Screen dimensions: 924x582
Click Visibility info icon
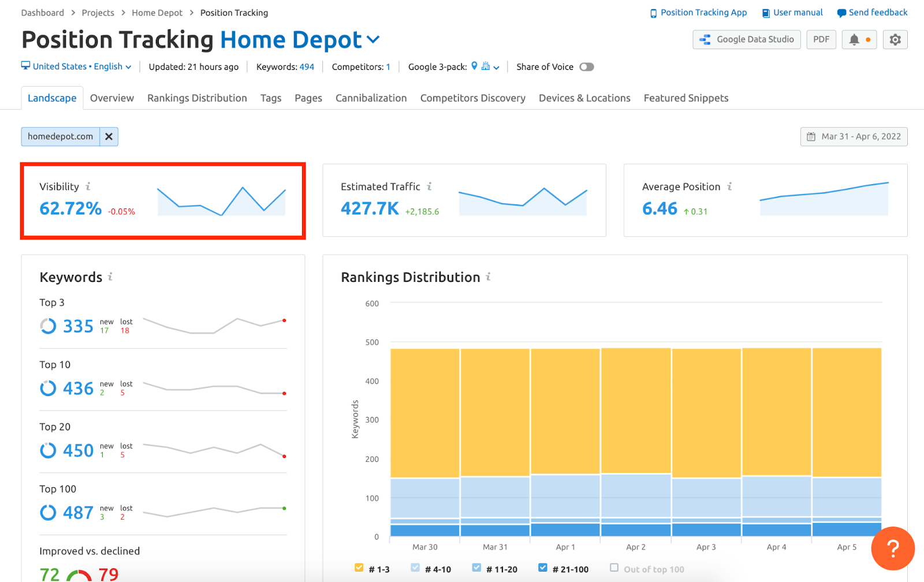coord(88,186)
